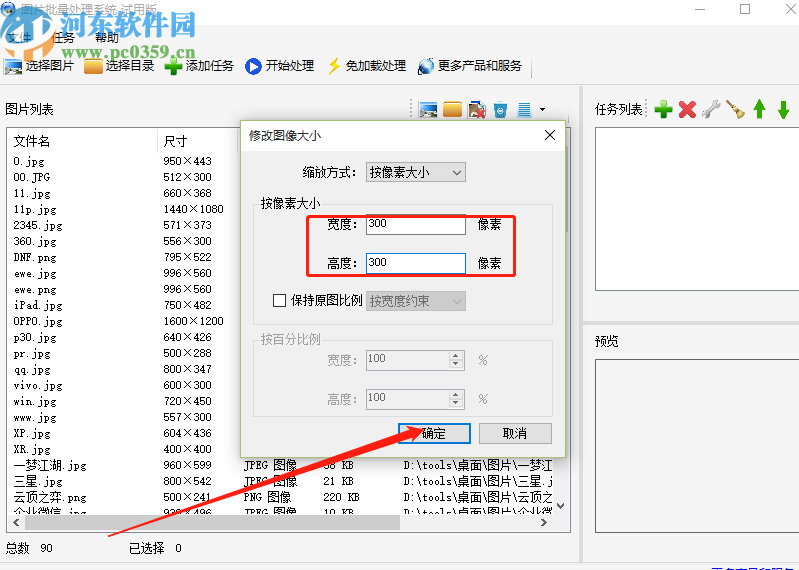The height and width of the screenshot is (570, 799).
Task: Select file 0.jpg in the list
Action: pyautogui.click(x=29, y=161)
